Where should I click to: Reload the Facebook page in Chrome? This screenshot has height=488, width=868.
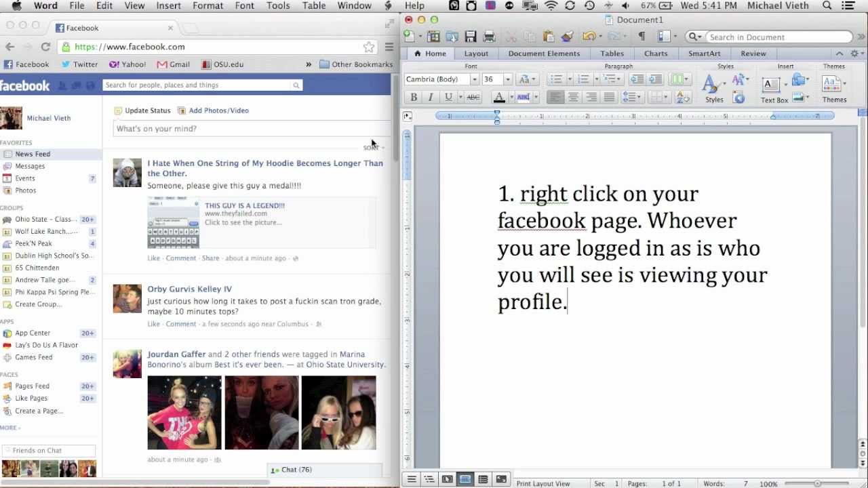tap(45, 47)
